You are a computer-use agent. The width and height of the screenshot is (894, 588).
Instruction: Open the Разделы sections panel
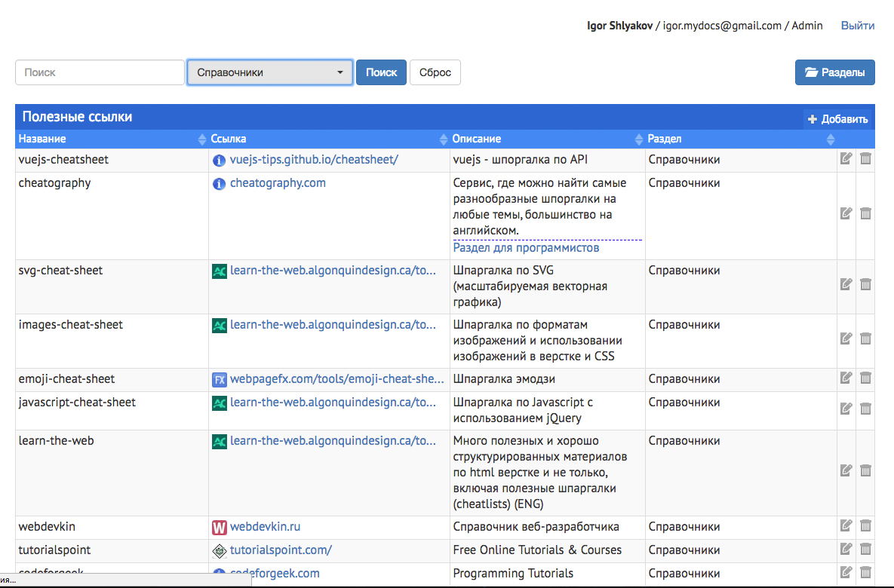[x=834, y=72]
